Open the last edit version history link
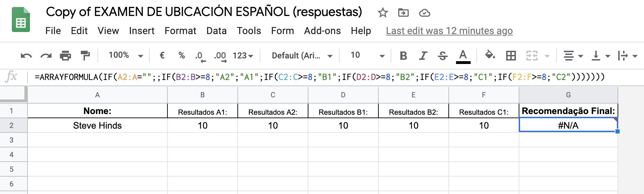This screenshot has width=644, height=194. pyautogui.click(x=449, y=31)
